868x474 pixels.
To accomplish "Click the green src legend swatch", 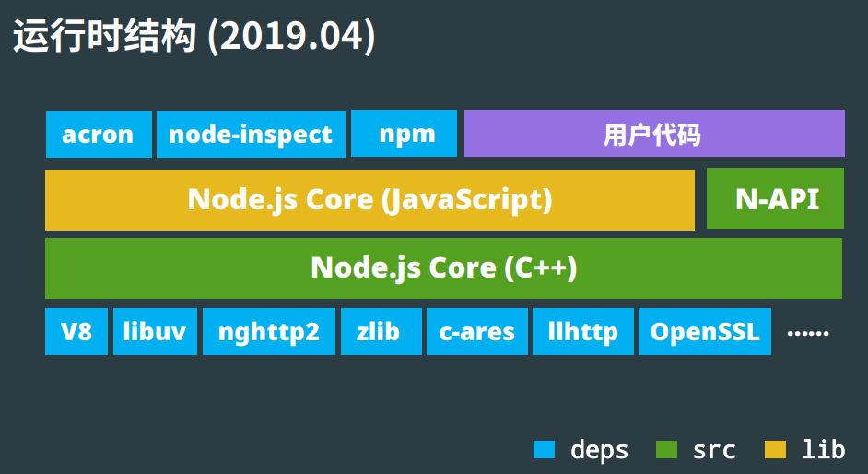I will point(666,450).
